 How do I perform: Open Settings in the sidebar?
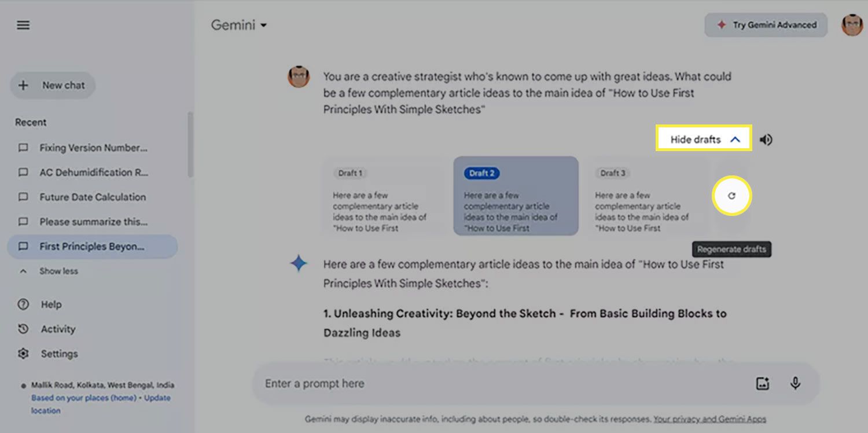[x=59, y=354]
